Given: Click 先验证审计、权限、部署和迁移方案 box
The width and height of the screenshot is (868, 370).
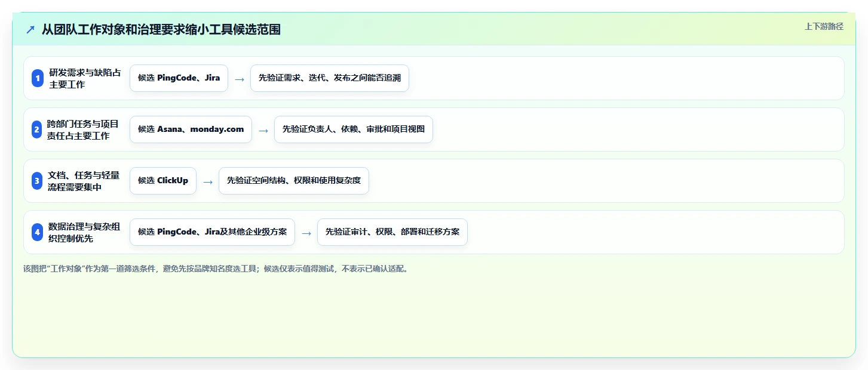Looking at the screenshot, I should tap(392, 232).
